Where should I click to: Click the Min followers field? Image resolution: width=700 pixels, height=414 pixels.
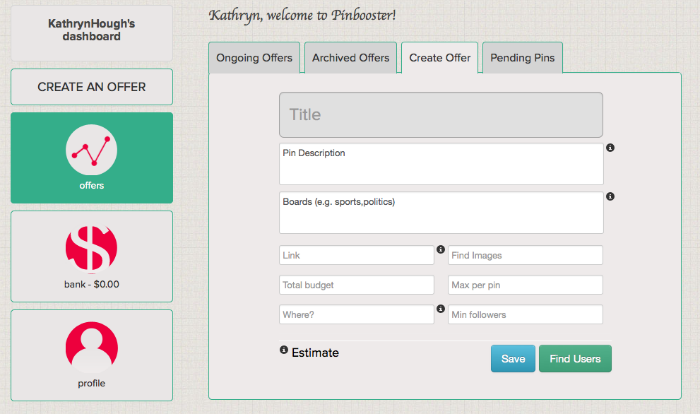(x=525, y=314)
